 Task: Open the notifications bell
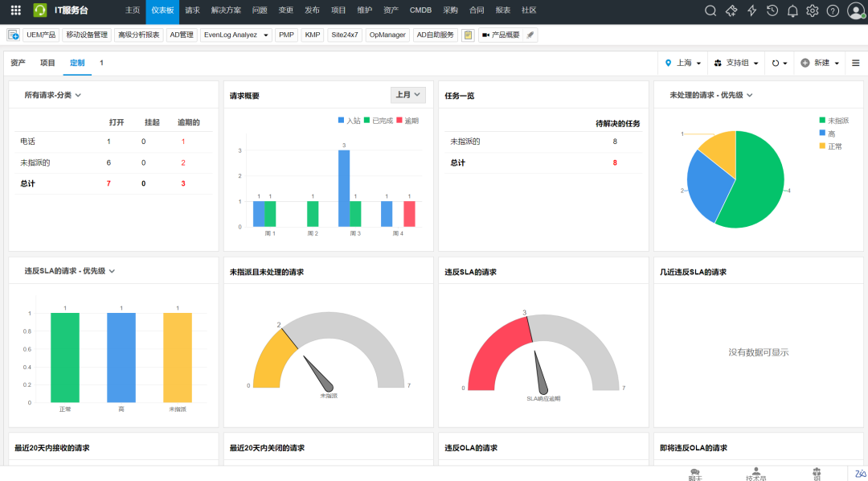pyautogui.click(x=792, y=10)
